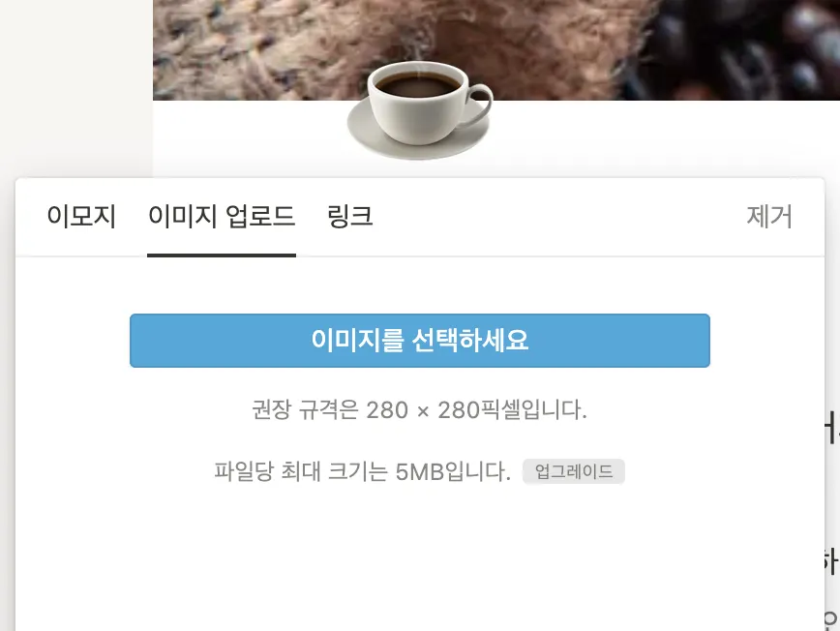Click the coffee cup page icon
The height and width of the screenshot is (631, 840).
point(419,110)
